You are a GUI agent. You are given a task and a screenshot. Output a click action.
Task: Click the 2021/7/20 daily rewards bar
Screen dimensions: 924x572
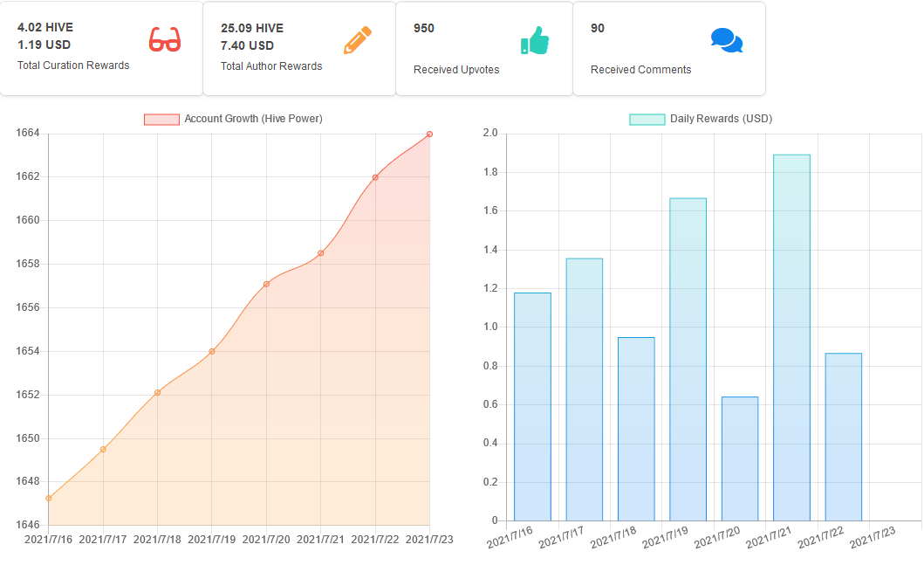[x=740, y=458]
